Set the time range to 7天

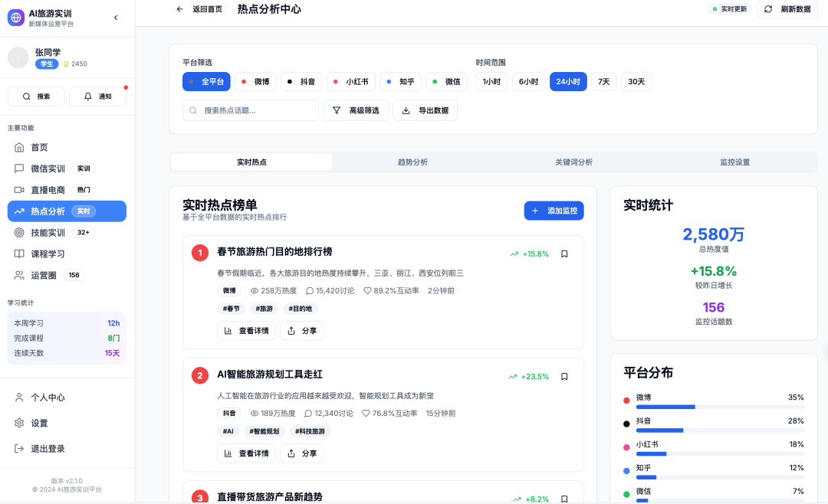click(x=603, y=81)
